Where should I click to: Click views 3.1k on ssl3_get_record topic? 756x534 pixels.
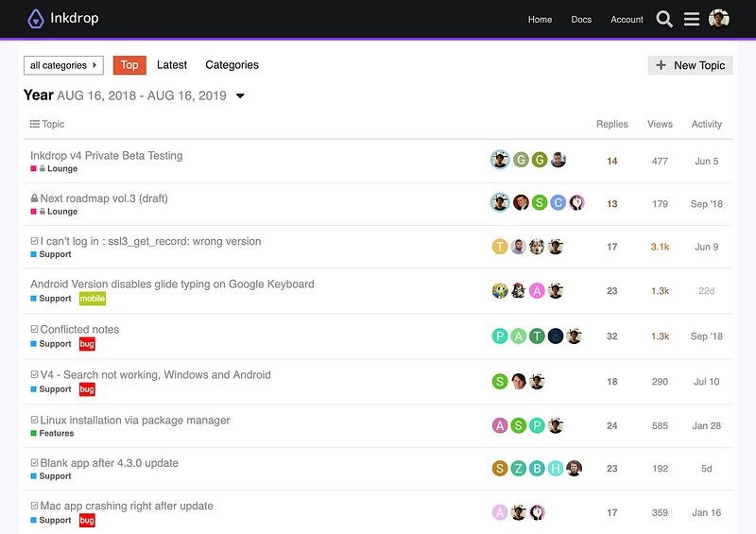660,247
